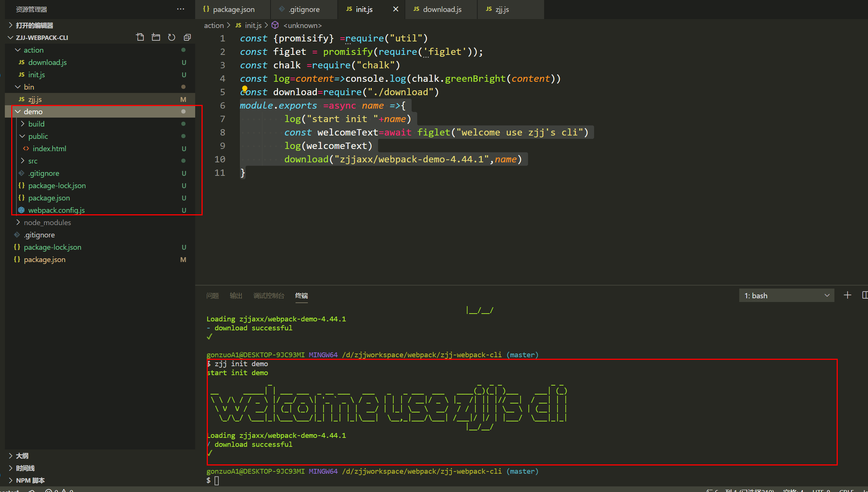Viewport: 868px width, 492px height.
Task: Click the New File icon in explorer header
Action: pyautogui.click(x=140, y=37)
